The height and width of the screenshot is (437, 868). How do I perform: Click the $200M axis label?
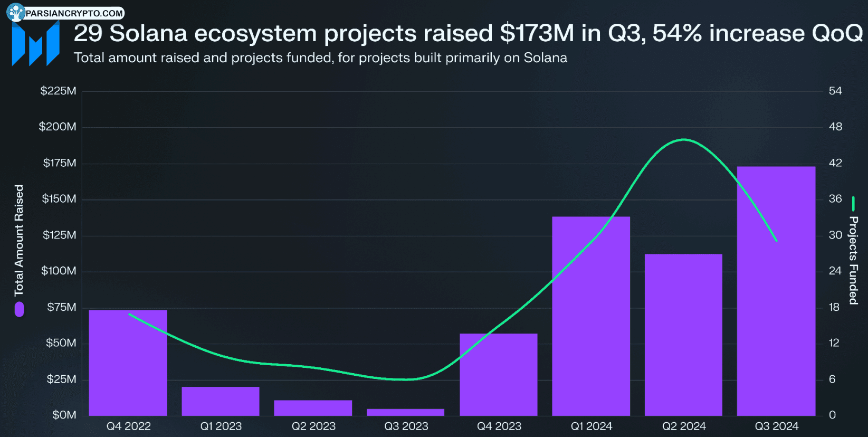coord(58,127)
